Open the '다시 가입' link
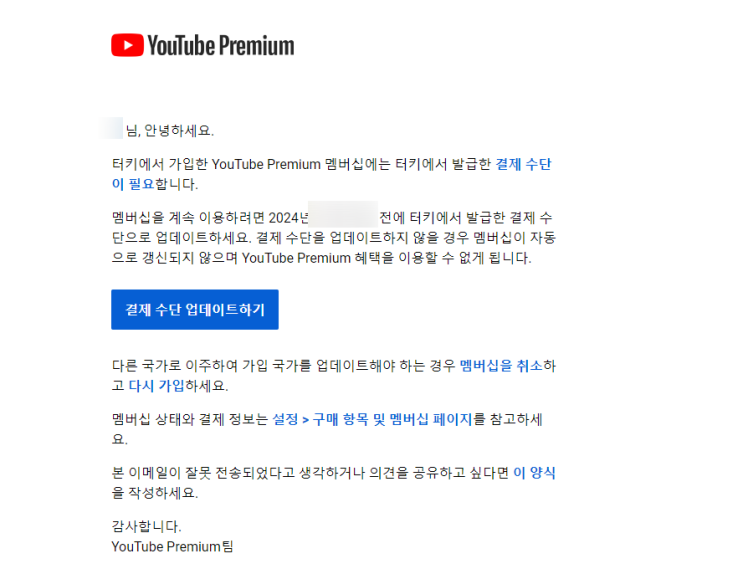Viewport: 743px width, 574px height. coord(156,386)
